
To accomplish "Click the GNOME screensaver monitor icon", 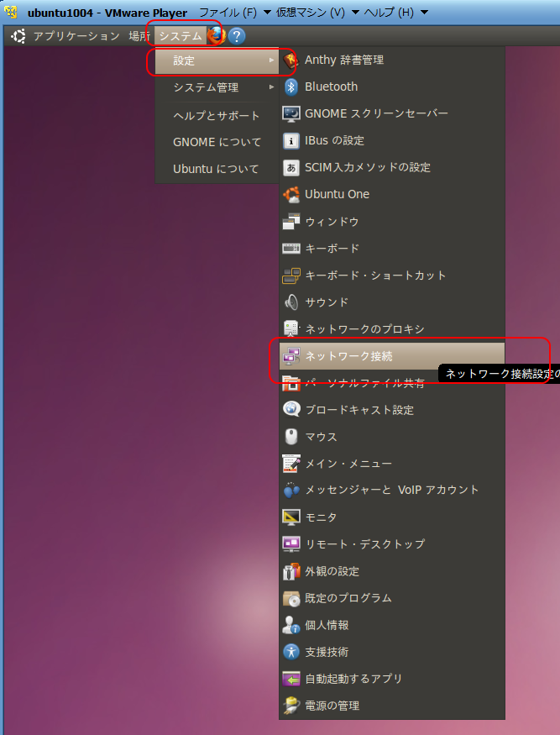I will pyautogui.click(x=291, y=114).
